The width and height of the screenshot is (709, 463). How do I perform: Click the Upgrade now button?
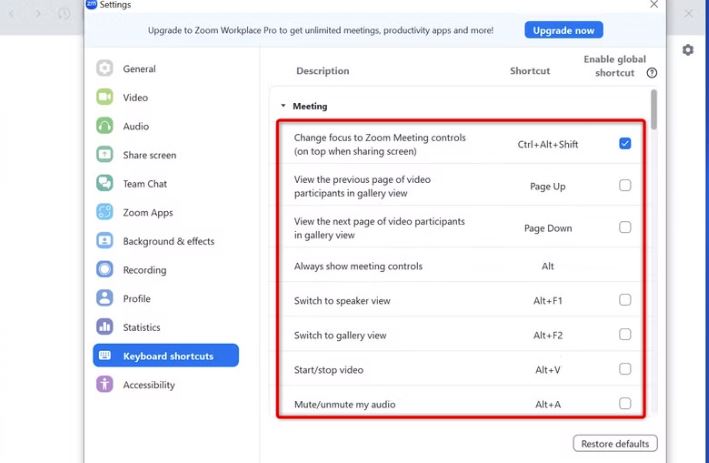[x=563, y=30]
